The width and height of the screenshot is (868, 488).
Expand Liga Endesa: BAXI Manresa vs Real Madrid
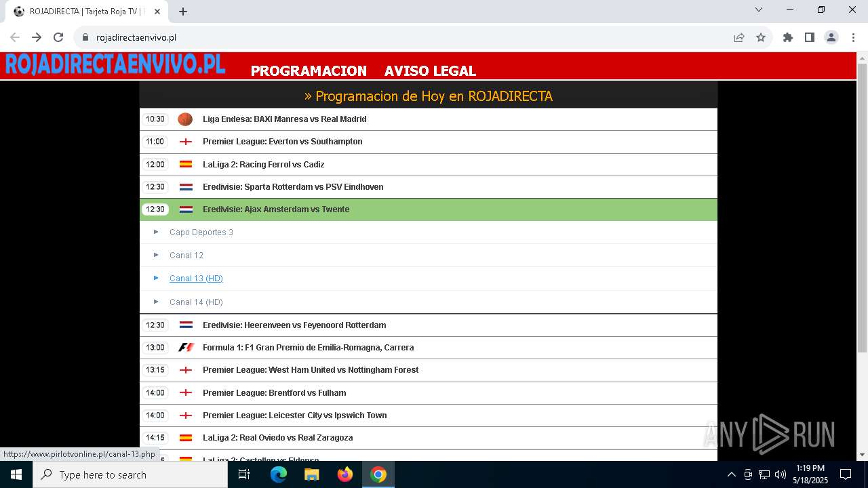(x=428, y=119)
